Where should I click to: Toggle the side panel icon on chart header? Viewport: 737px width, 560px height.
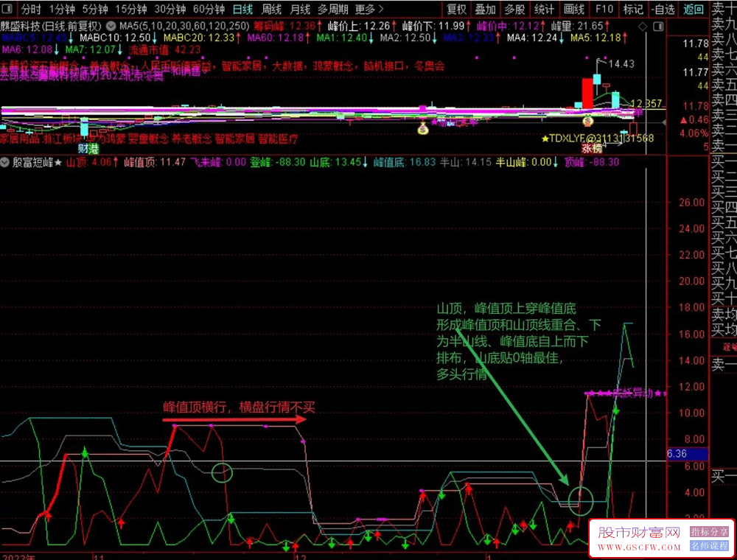click(658, 27)
